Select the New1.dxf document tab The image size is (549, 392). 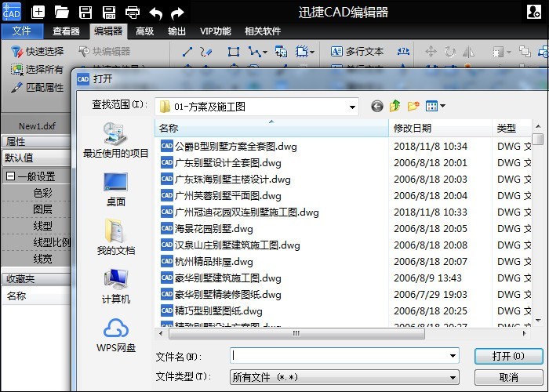pyautogui.click(x=37, y=126)
